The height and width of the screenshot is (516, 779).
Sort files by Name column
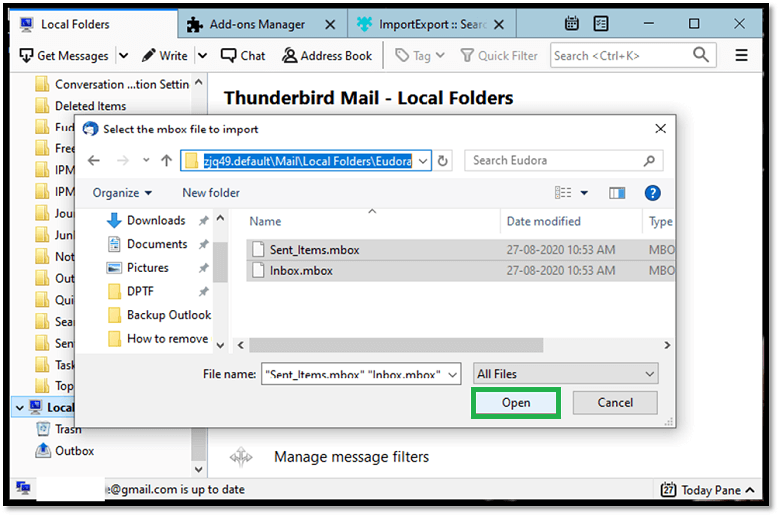tap(265, 221)
